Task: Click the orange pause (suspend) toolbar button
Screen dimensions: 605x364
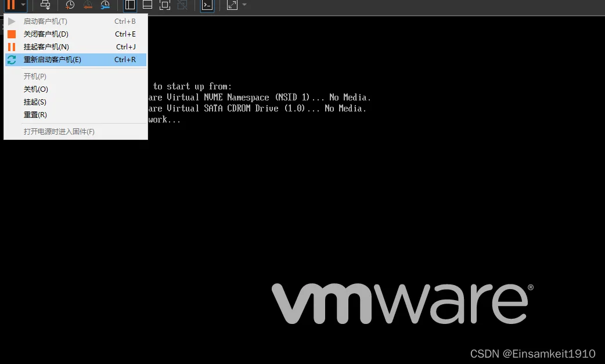Action: pyautogui.click(x=11, y=5)
